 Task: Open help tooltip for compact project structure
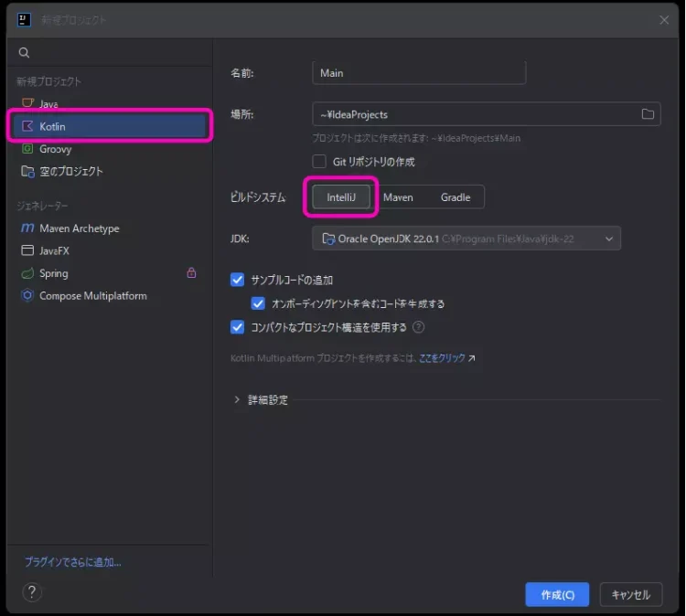point(418,327)
